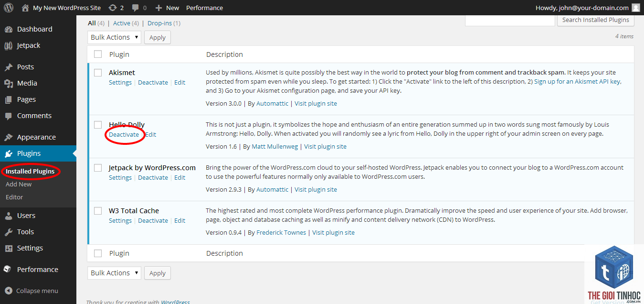644x304 pixels.
Task: Open Jetpack by WordPress.com Settings link
Action: click(120, 177)
